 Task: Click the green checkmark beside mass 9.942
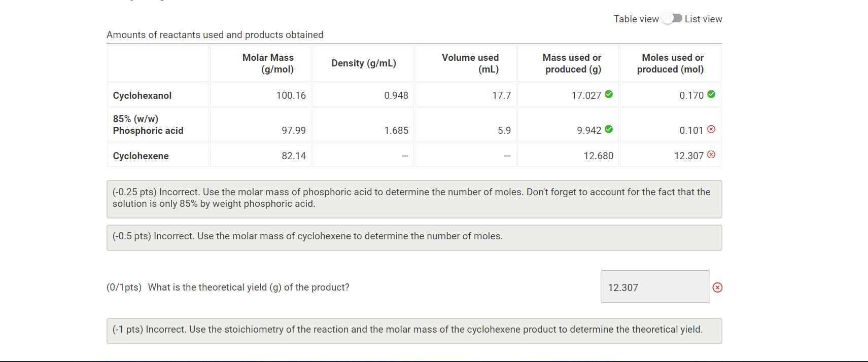point(608,129)
